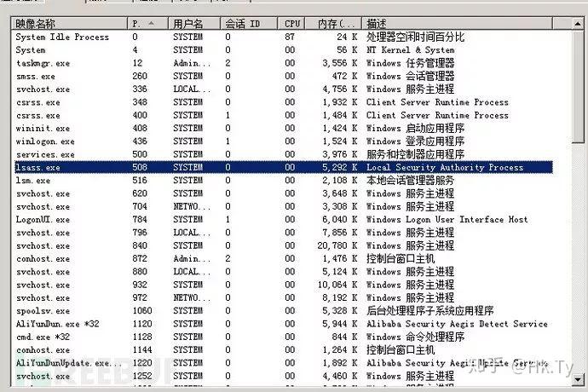Select svchost.exe with PID 704

coord(284,206)
